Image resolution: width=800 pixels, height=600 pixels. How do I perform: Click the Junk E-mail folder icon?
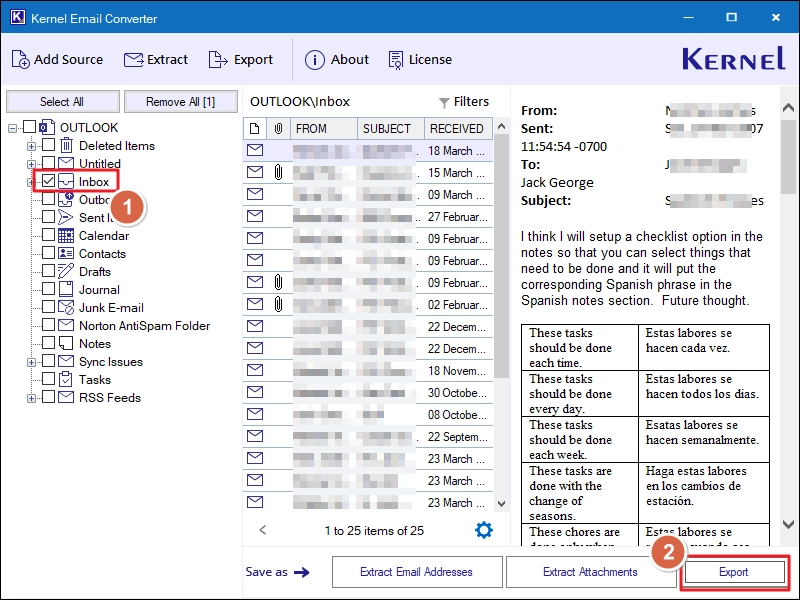(66, 307)
